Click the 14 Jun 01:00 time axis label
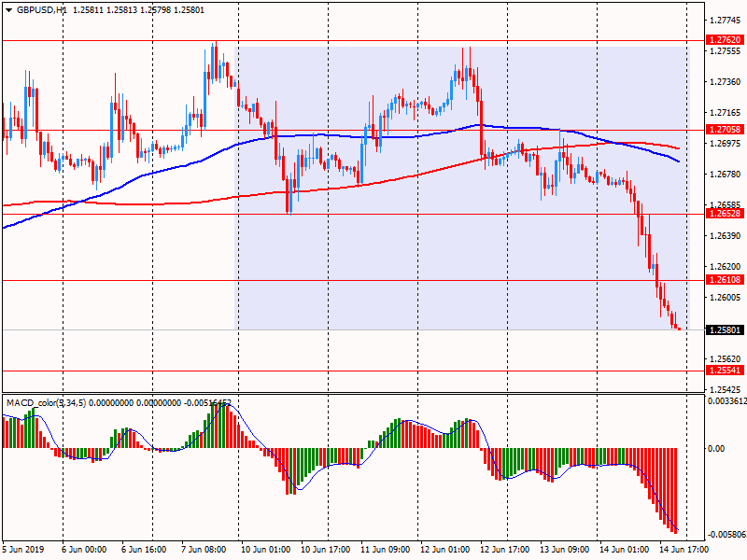 pyautogui.click(x=624, y=550)
